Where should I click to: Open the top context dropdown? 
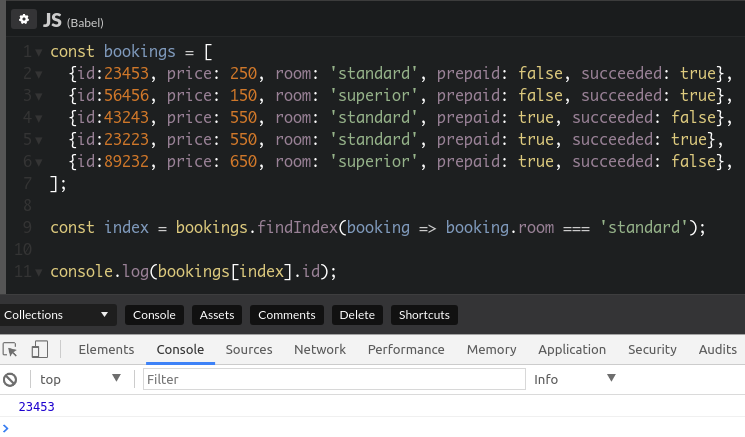[80, 380]
